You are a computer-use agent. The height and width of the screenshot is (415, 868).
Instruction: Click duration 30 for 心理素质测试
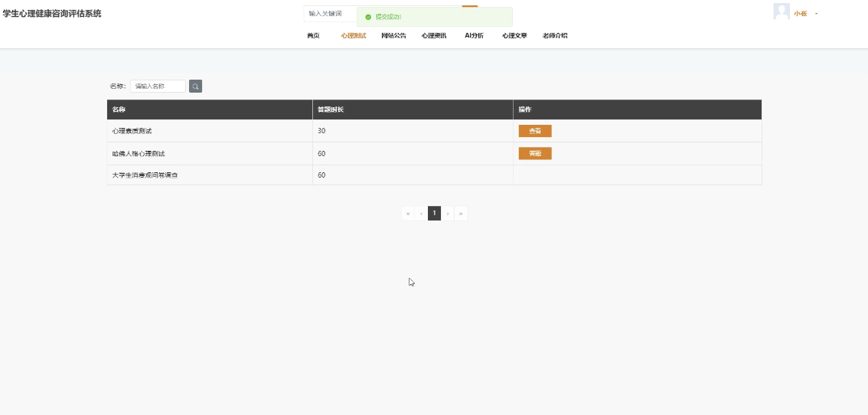[x=321, y=132]
